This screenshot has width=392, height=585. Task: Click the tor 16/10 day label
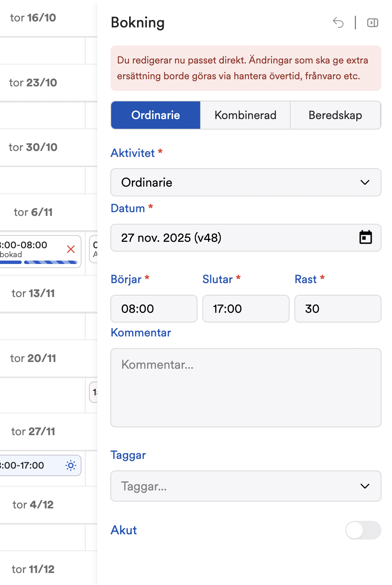tap(33, 18)
